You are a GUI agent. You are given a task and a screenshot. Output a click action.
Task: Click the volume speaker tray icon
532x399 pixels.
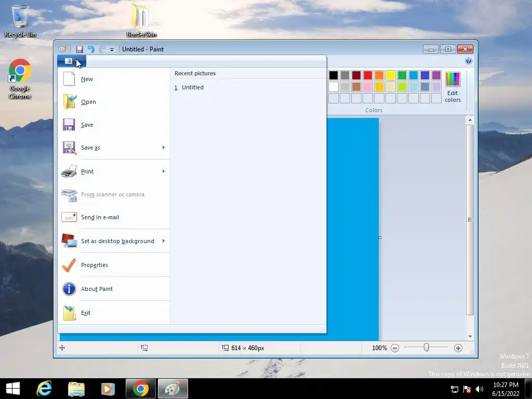[480, 389]
